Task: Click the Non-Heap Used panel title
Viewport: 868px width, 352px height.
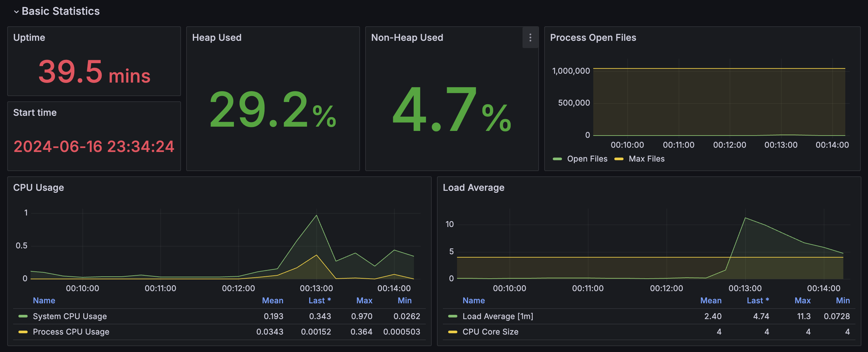Action: click(407, 38)
